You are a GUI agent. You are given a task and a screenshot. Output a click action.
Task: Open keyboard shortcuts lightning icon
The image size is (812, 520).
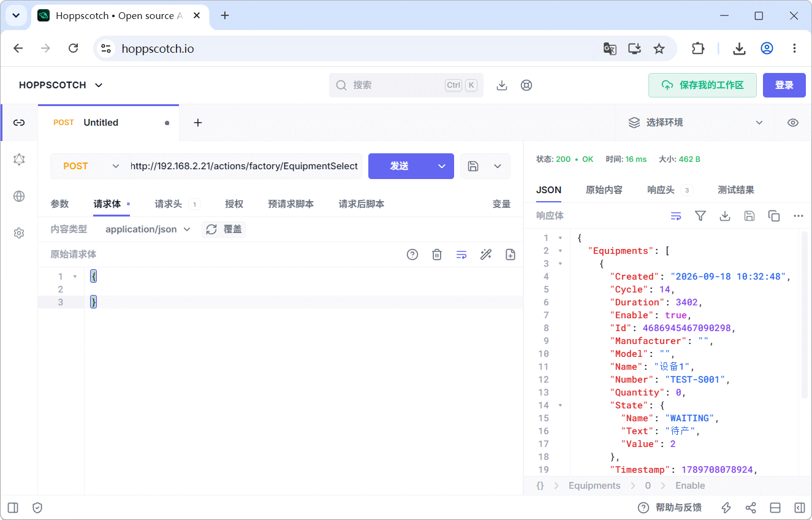pyautogui.click(x=726, y=508)
